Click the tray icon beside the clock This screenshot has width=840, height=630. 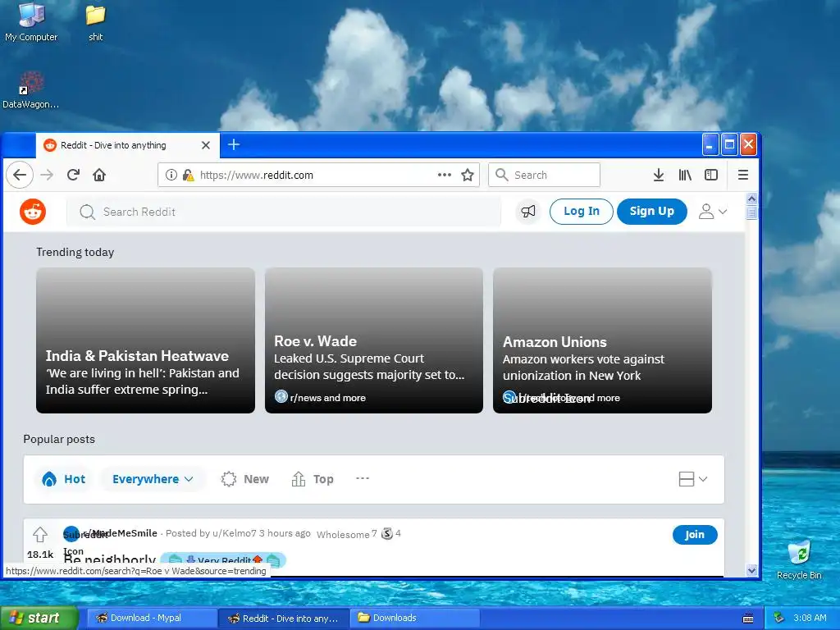coord(779,618)
